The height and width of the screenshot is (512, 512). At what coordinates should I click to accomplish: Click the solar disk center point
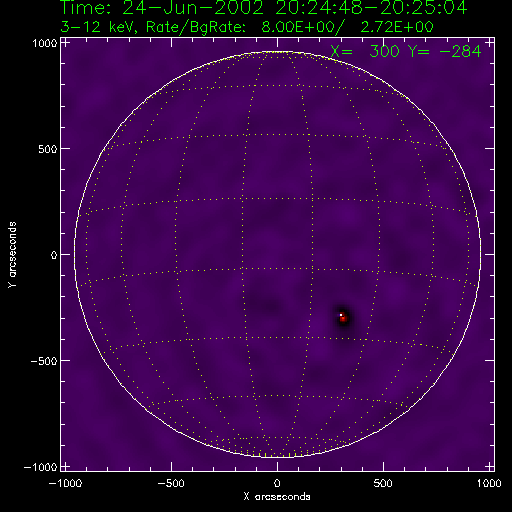pyautogui.click(x=277, y=255)
